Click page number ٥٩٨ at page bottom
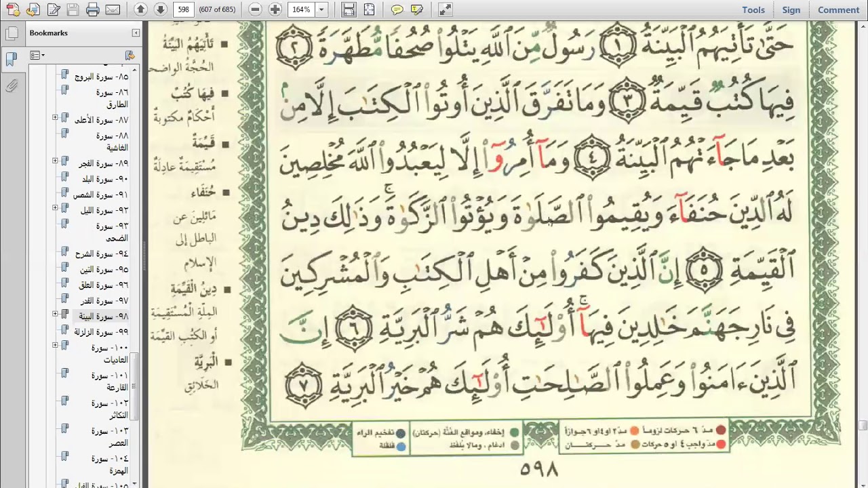The height and width of the screenshot is (488, 868). tap(539, 469)
